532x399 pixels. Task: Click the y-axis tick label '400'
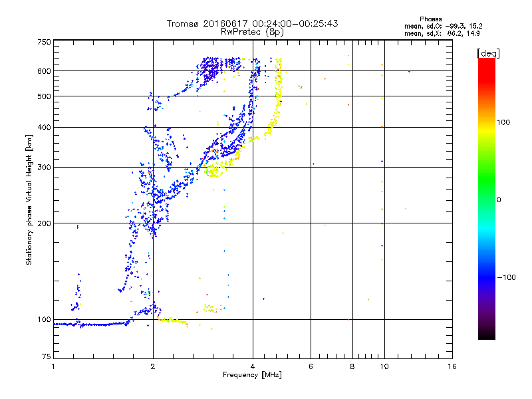pos(44,127)
